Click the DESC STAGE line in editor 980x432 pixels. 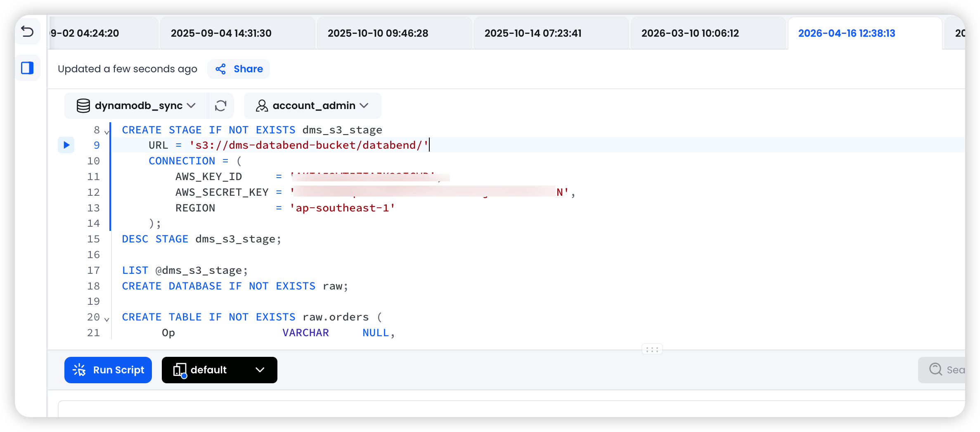pyautogui.click(x=201, y=239)
